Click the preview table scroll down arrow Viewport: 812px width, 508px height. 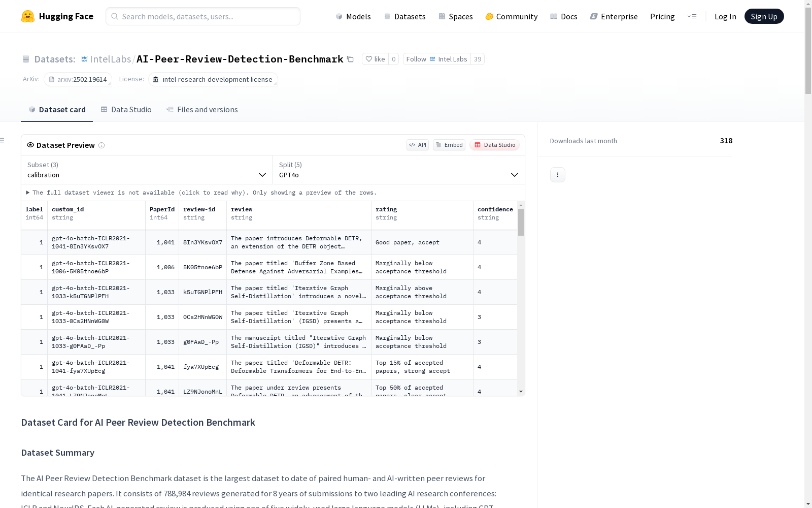(x=521, y=392)
